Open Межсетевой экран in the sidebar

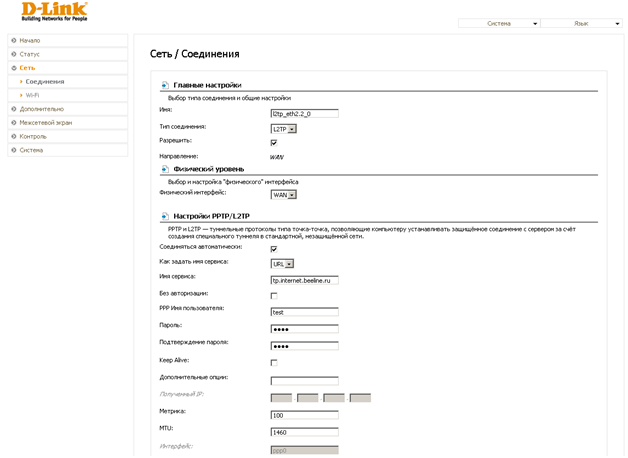68,123
